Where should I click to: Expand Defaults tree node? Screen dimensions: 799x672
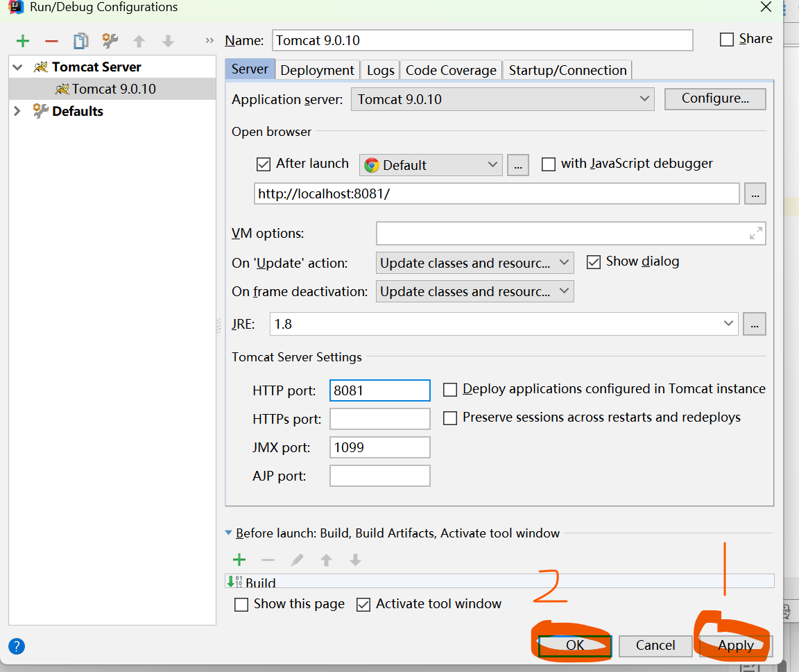tap(17, 111)
